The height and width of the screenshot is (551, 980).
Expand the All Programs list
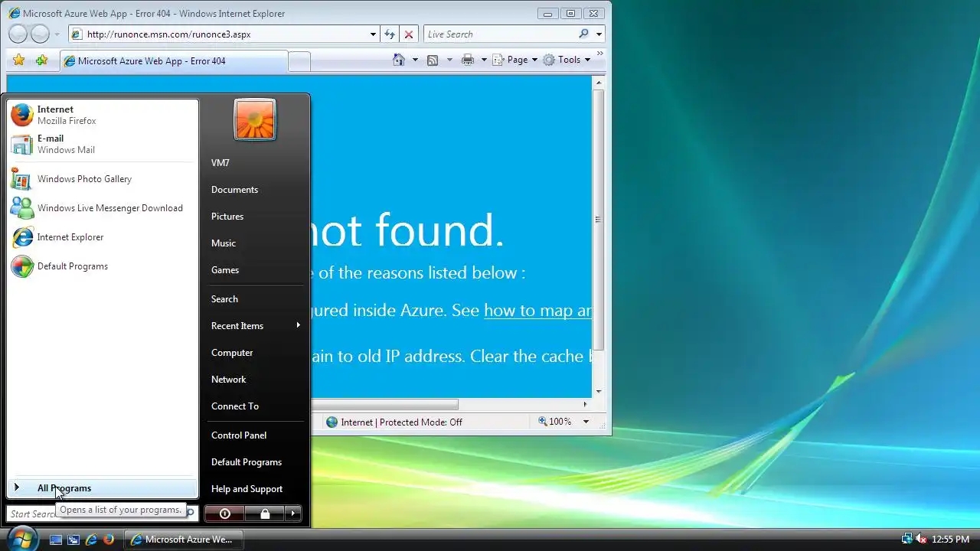pos(103,488)
